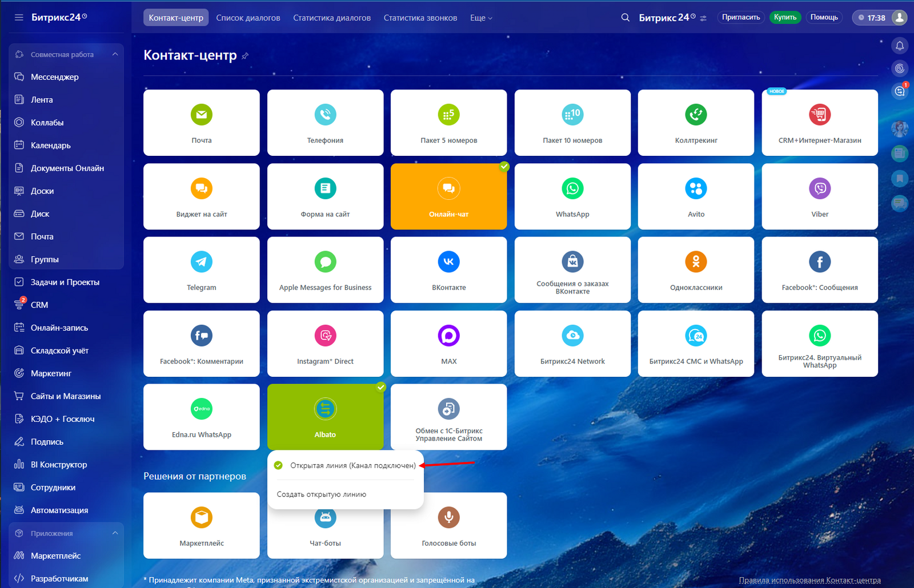
Task: Click the notifications bell icon
Action: [x=900, y=46]
